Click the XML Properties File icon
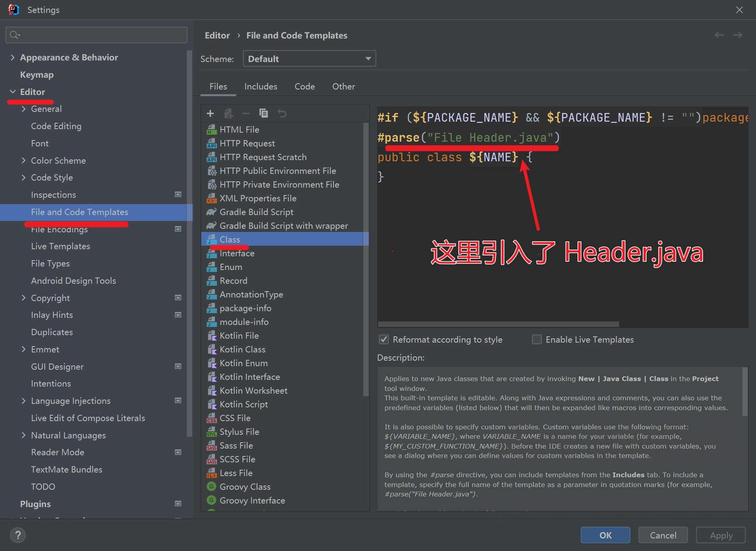 (x=211, y=198)
